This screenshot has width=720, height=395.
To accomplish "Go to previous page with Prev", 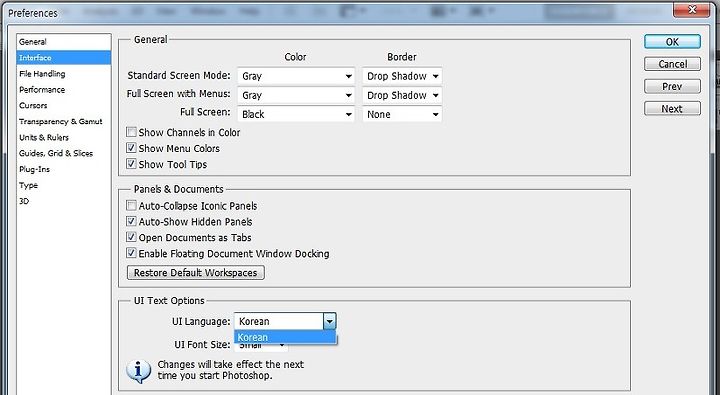I will (672, 86).
